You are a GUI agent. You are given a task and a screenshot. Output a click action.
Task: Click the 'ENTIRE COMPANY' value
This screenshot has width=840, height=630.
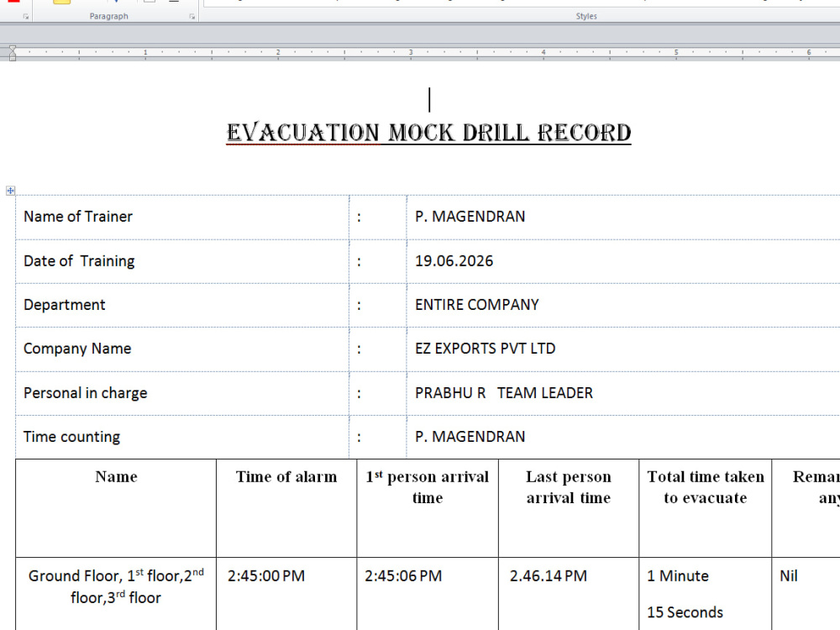click(477, 305)
